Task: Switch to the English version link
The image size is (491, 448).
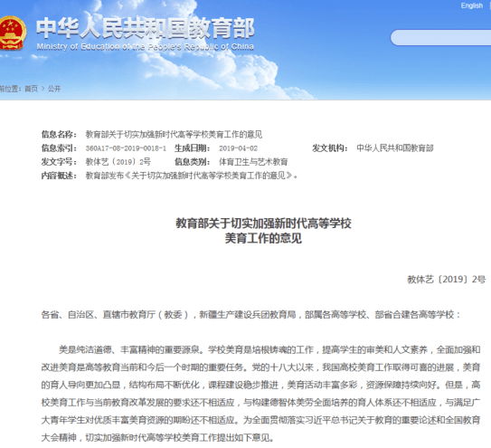Action: coord(472,5)
